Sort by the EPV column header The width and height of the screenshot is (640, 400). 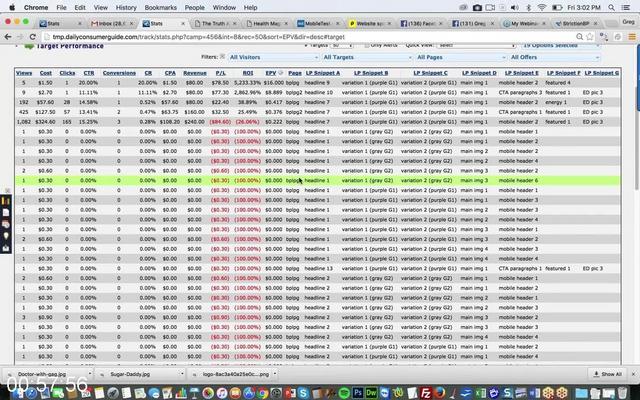pyautogui.click(x=271, y=73)
